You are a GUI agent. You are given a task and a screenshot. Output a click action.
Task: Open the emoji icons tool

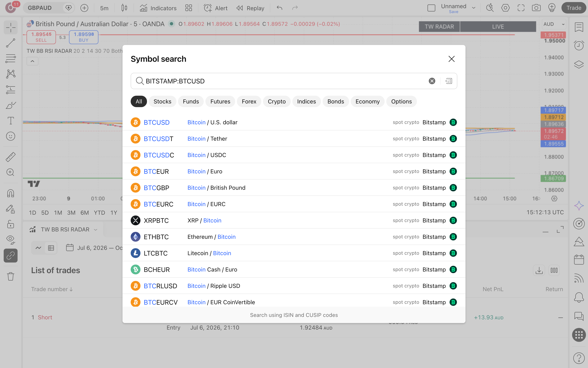click(x=11, y=136)
